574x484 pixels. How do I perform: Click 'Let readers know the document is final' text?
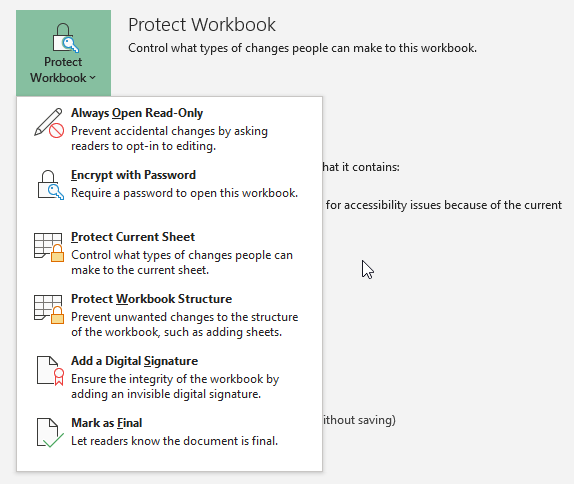[175, 441]
